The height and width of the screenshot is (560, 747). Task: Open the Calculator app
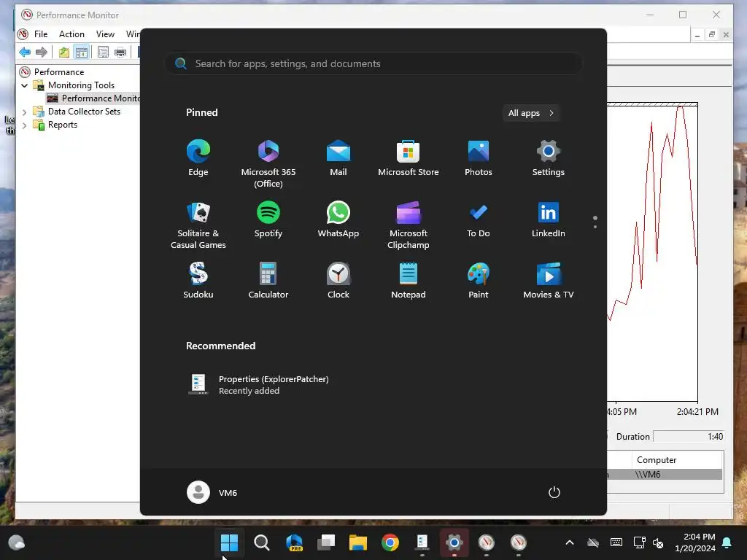(x=268, y=281)
